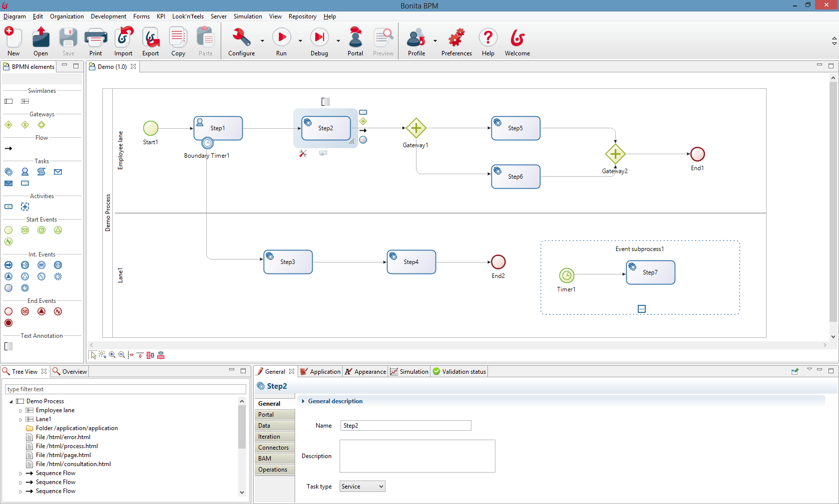The width and height of the screenshot is (839, 504).
Task: Select the parallel gateway palette icon
Action: tap(8, 125)
